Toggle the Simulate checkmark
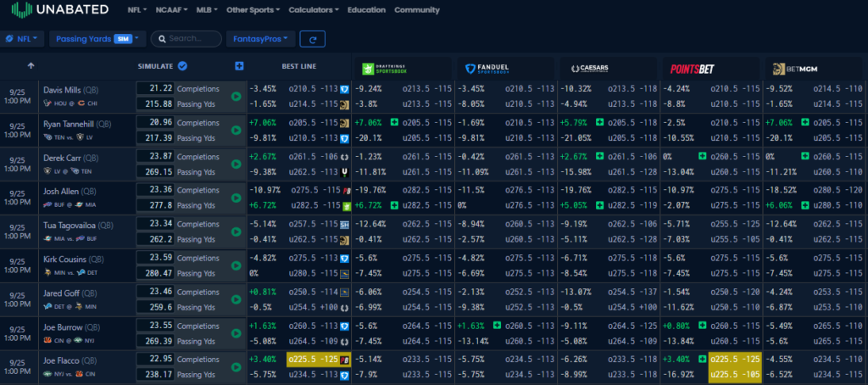The image size is (868, 385). coord(182,66)
